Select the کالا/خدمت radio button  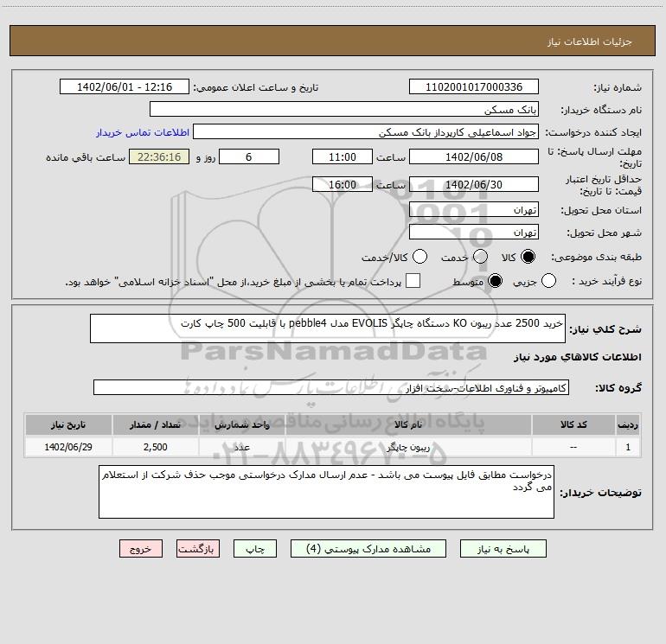click(x=420, y=257)
